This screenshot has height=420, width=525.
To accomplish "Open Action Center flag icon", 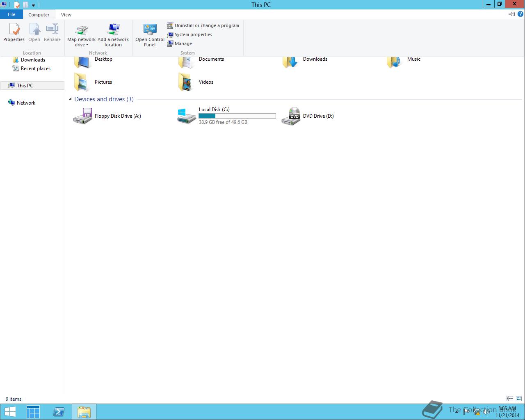I will [466, 412].
